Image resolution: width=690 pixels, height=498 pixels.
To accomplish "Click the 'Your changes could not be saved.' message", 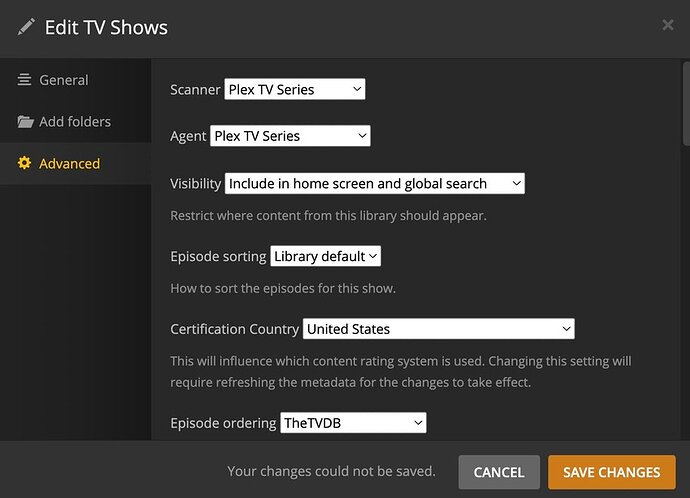I will tap(331, 471).
